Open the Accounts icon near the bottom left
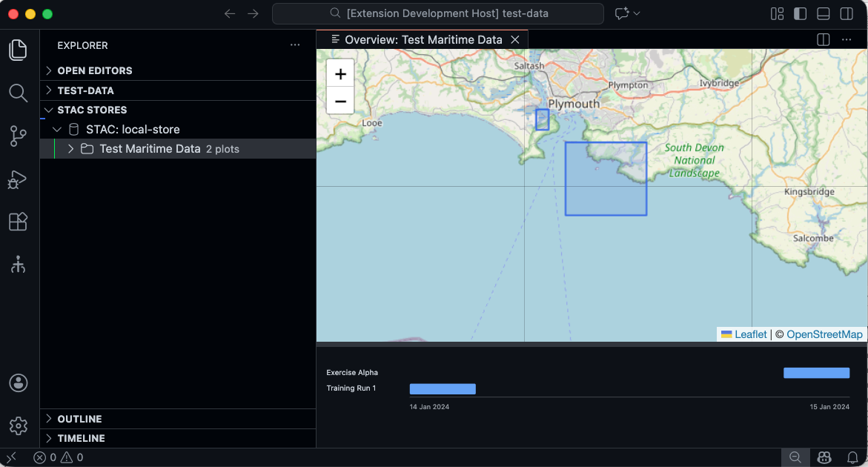This screenshot has width=868, height=467. (x=18, y=382)
